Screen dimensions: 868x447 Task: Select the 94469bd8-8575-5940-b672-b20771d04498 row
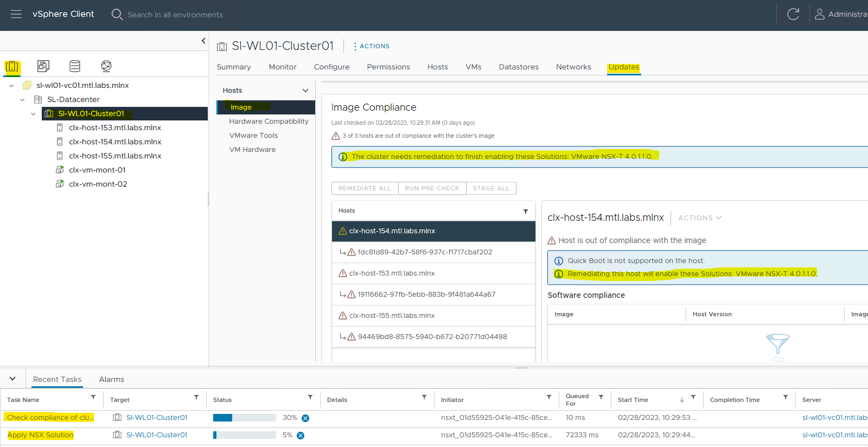point(433,337)
